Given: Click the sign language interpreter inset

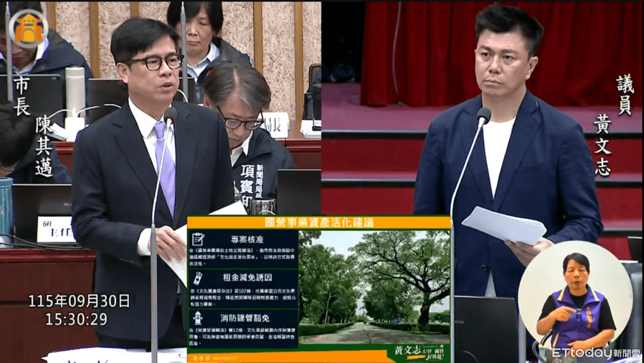Looking at the screenshot, I should coord(575,295).
